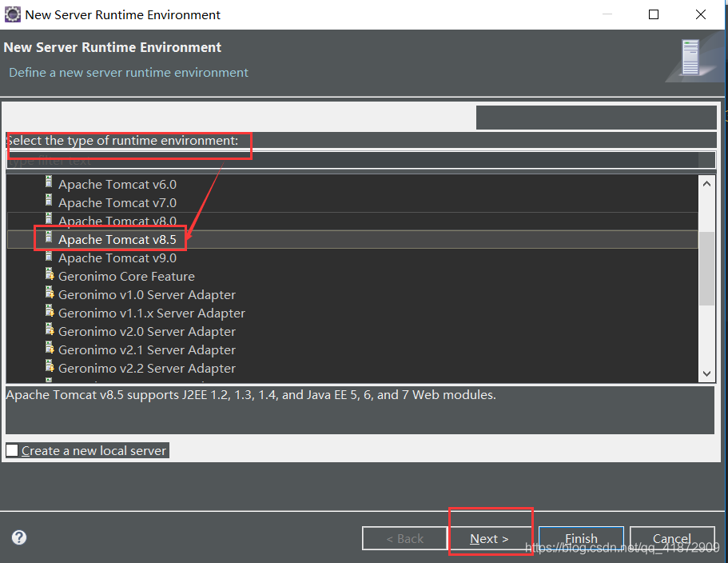Maximize the New Server Runtime Environment window

pyautogui.click(x=653, y=14)
